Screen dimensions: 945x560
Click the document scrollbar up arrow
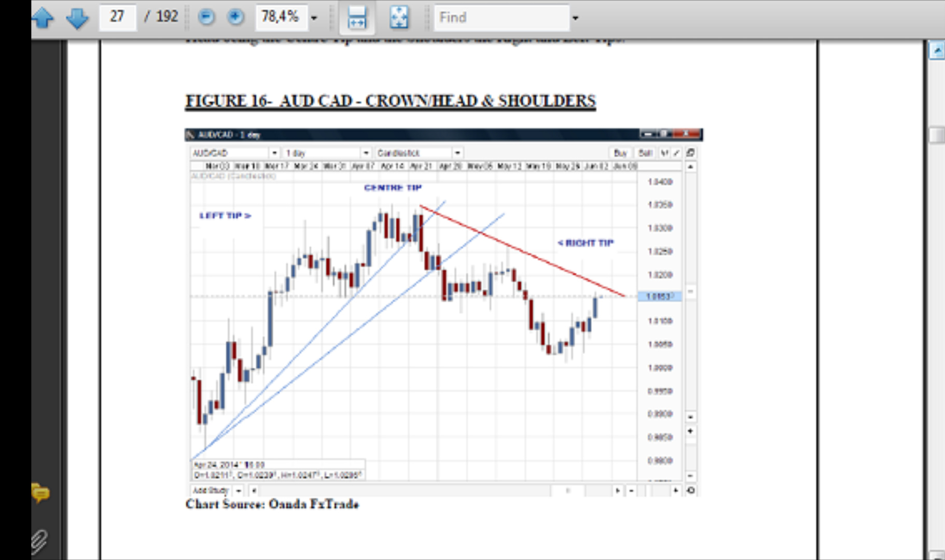pyautogui.click(x=937, y=50)
